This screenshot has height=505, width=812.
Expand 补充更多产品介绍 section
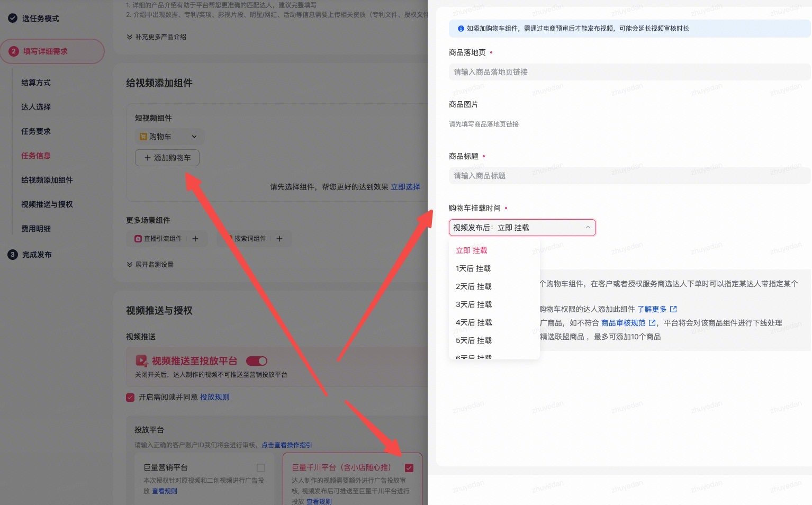tap(156, 37)
